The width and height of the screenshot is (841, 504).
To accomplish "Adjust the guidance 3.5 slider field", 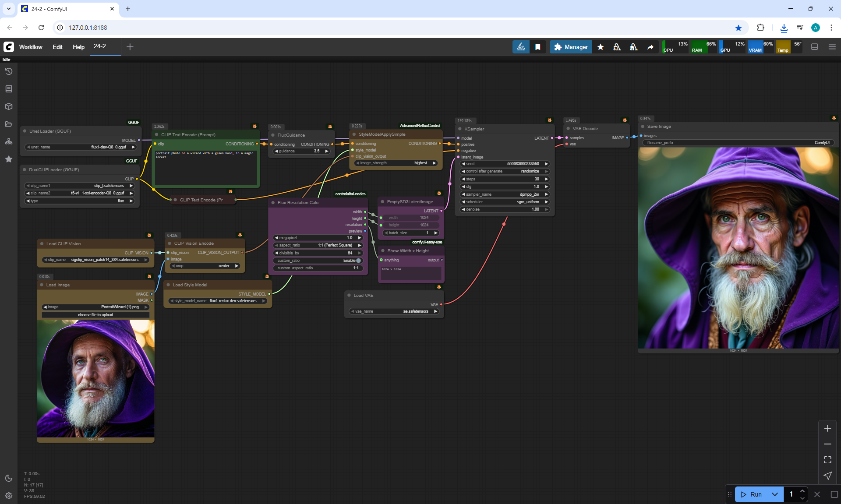I will [301, 151].
